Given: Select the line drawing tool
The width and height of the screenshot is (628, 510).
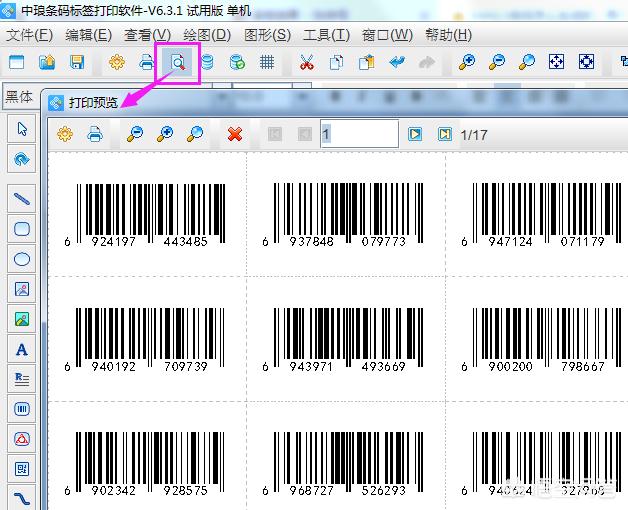Looking at the screenshot, I should 22,199.
